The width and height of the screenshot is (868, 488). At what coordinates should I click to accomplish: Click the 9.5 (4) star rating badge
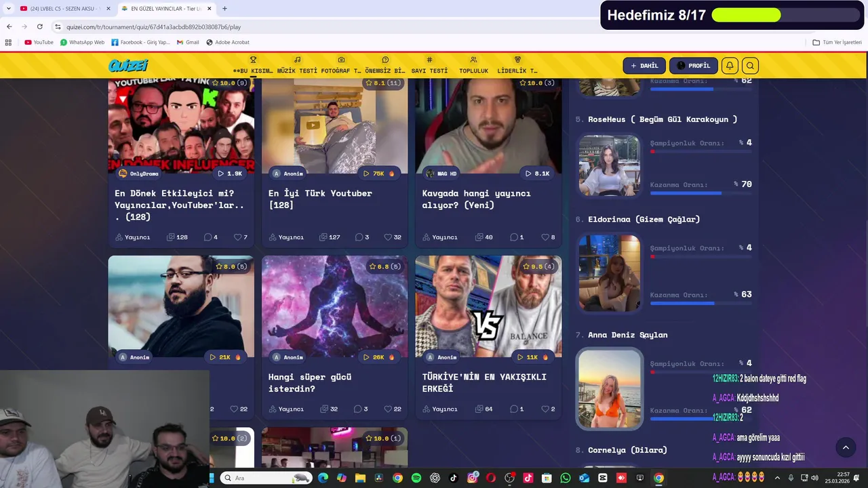(539, 267)
